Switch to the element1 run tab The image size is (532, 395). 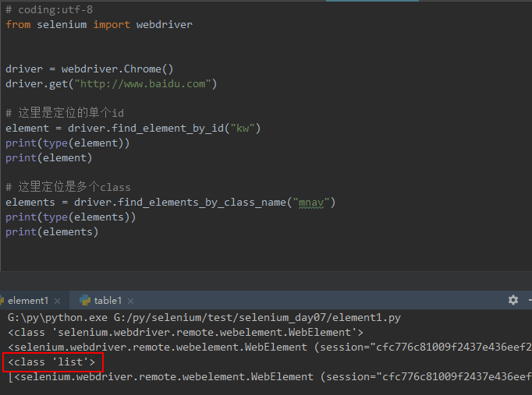pos(28,301)
